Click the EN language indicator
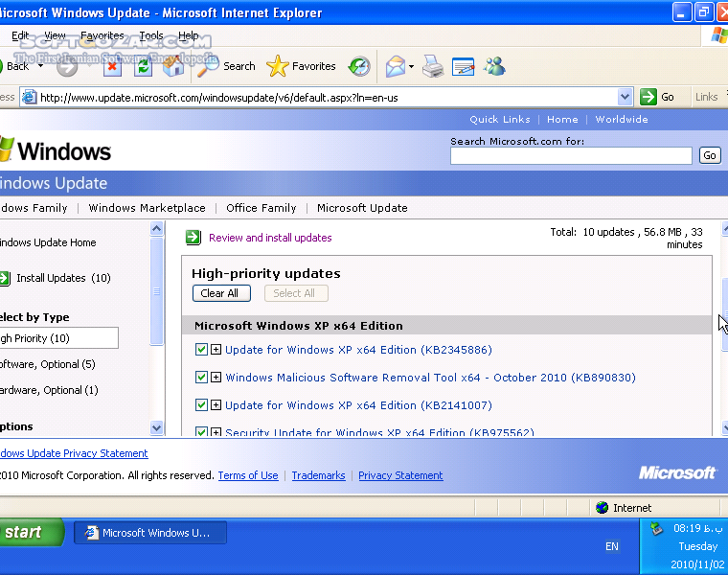The height and width of the screenshot is (575, 728). point(612,546)
